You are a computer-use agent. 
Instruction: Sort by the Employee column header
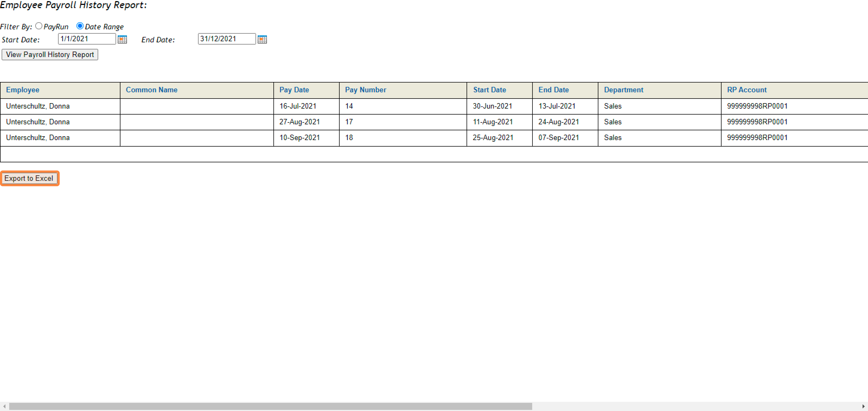click(x=23, y=90)
